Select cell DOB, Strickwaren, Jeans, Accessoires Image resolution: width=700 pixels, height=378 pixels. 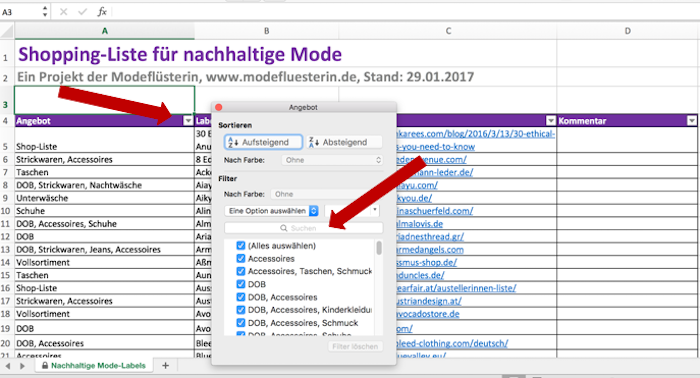point(104,249)
